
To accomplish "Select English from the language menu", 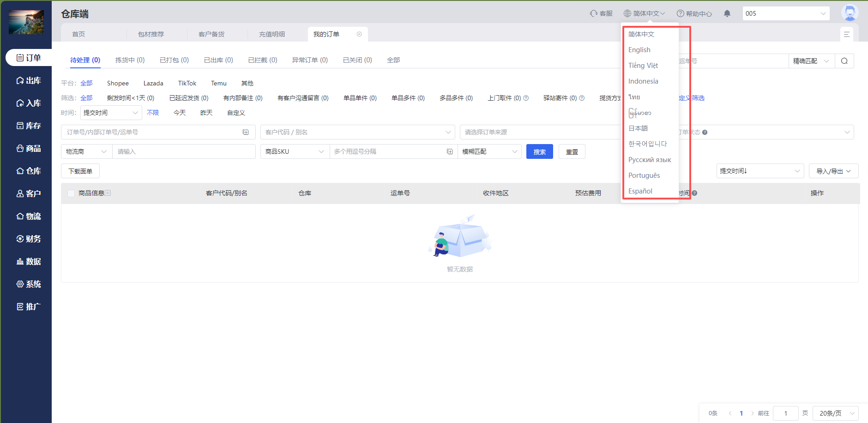I will pos(639,50).
